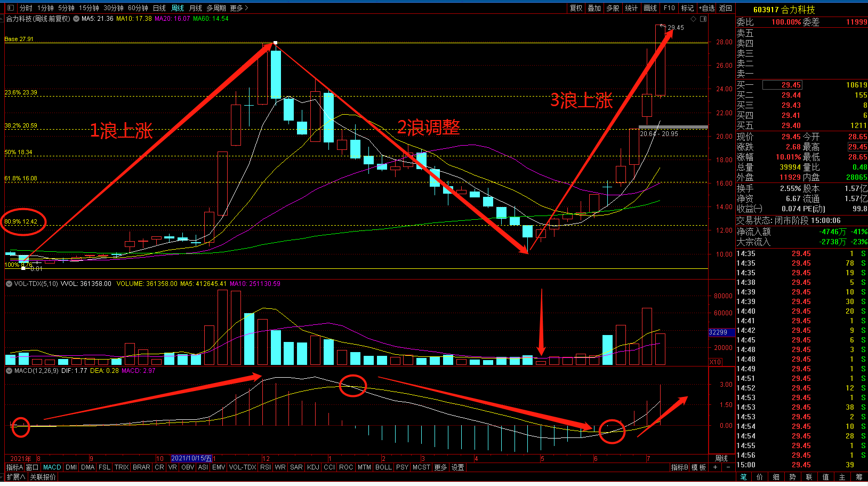Select the MCST indicator tab
Viewport: 868px width, 486px height.
[421, 467]
